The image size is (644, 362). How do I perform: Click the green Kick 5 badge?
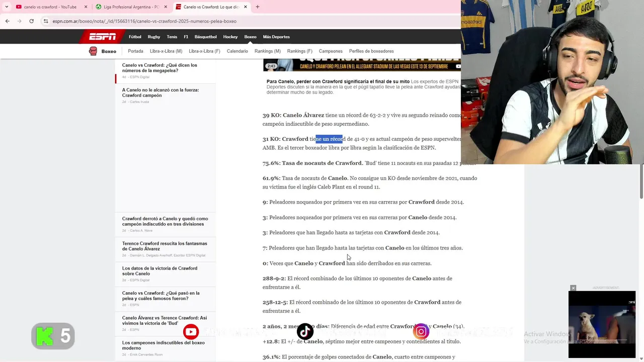pos(53,336)
